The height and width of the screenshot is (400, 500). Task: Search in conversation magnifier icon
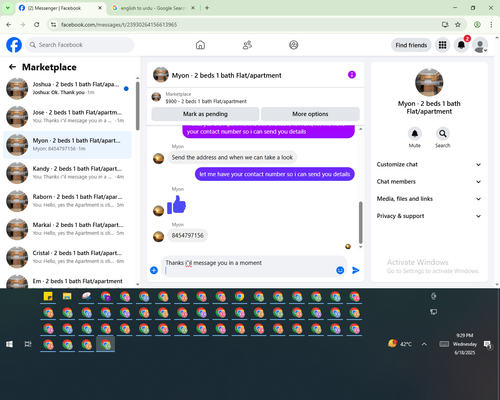pyautogui.click(x=443, y=134)
